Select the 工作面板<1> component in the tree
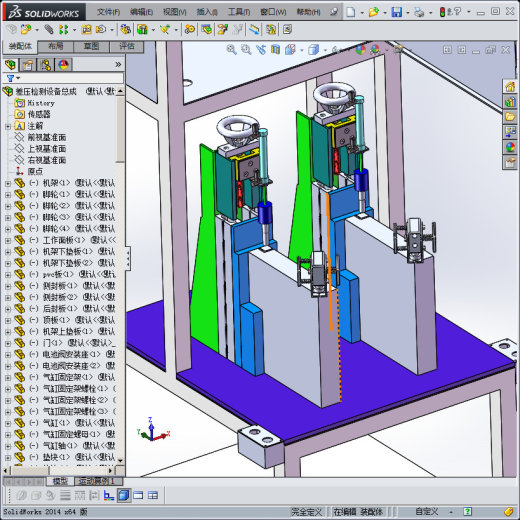The width and height of the screenshot is (520, 520). [x=62, y=240]
